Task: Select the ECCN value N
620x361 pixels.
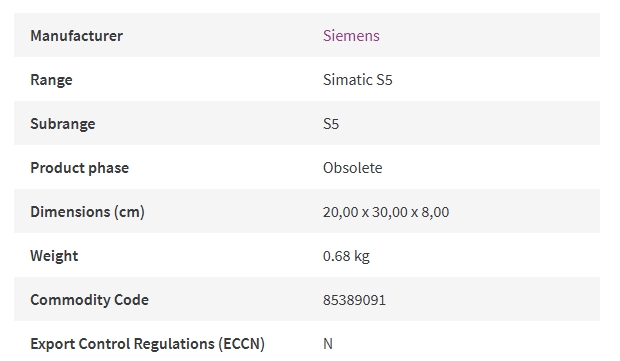Action: 328,344
